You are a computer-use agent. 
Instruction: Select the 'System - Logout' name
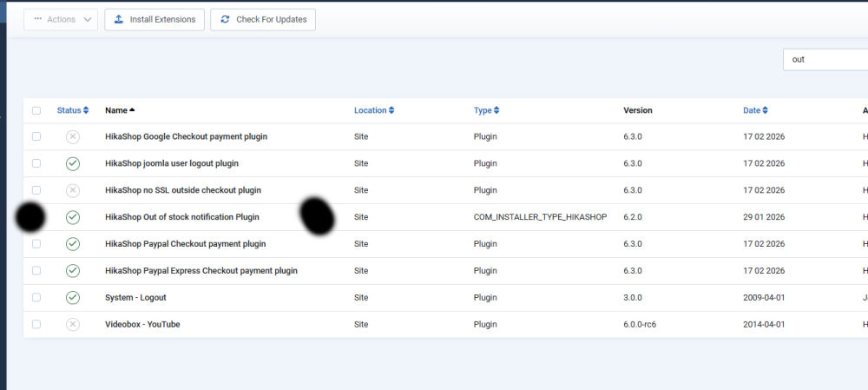pos(135,297)
